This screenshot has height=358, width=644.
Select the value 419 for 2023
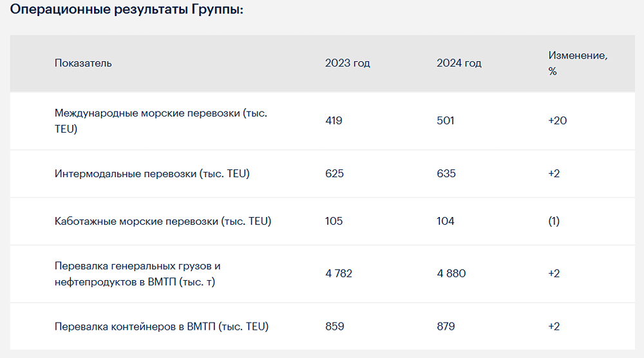[x=334, y=121]
